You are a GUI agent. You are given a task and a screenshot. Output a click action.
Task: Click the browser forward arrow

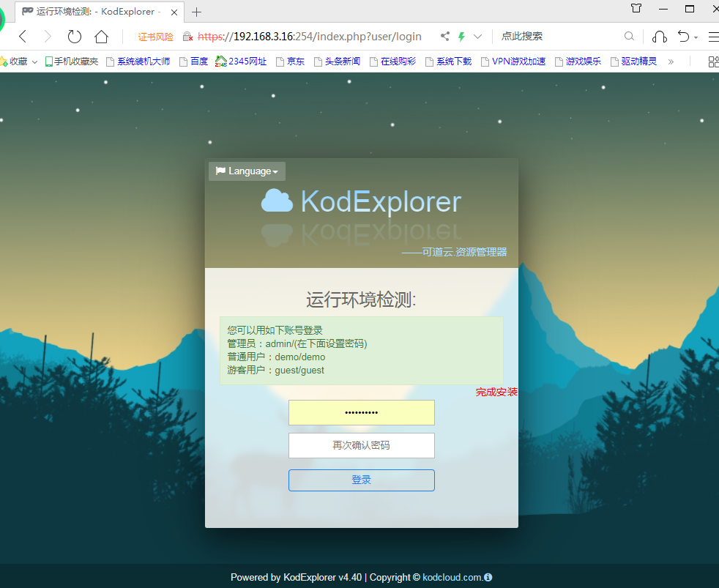(x=48, y=36)
